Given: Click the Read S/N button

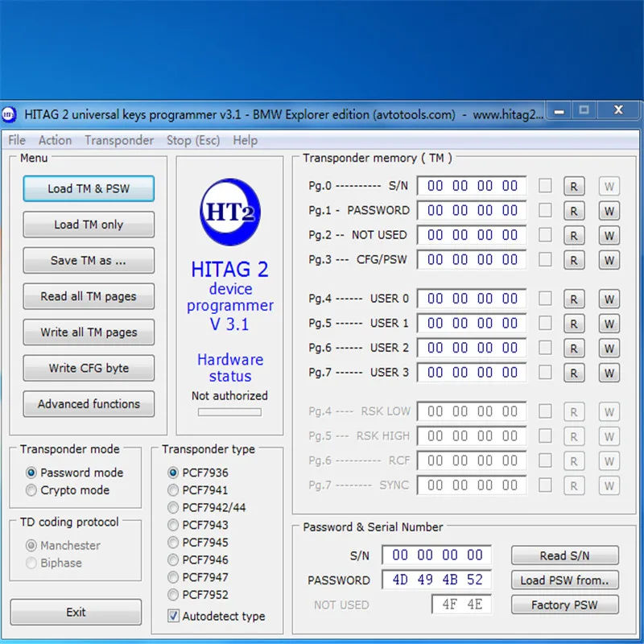Looking at the screenshot, I should pos(565,555).
